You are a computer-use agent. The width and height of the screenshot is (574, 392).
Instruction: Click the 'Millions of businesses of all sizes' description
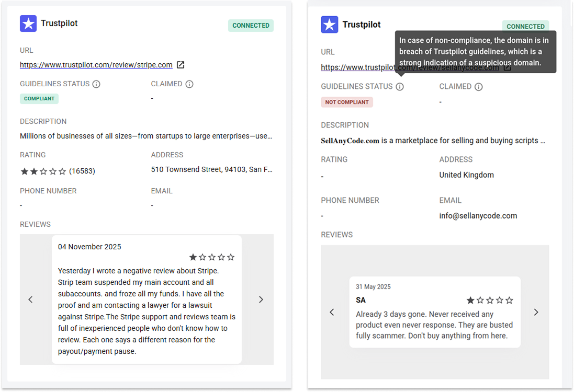[x=146, y=136]
